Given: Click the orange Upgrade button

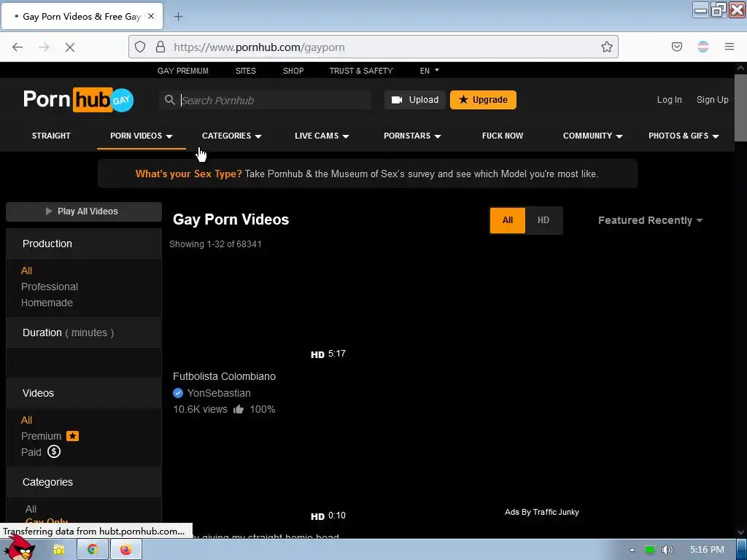Looking at the screenshot, I should tap(483, 100).
